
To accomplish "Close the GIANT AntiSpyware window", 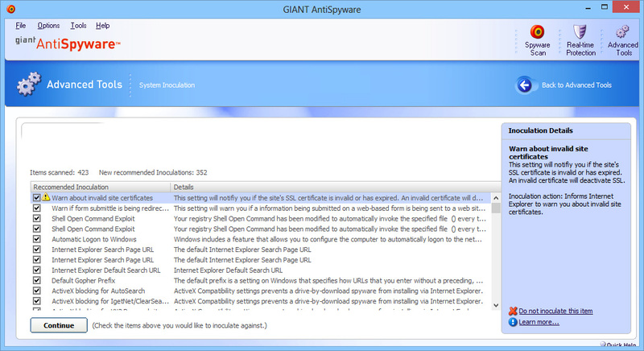I will pyautogui.click(x=626, y=7).
